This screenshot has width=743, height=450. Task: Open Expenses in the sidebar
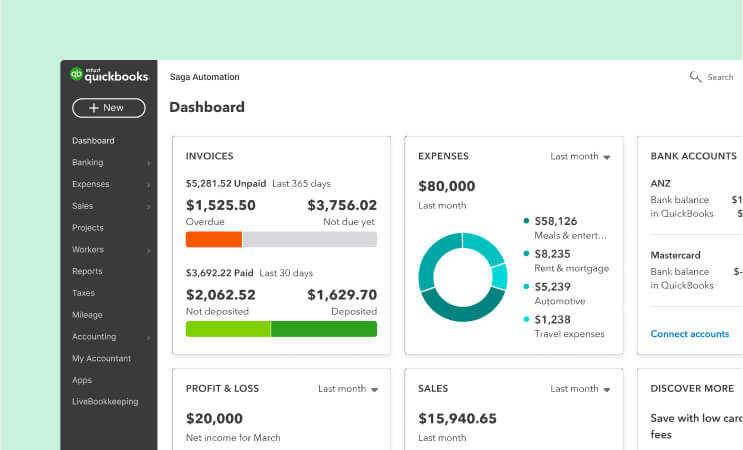[x=91, y=184]
